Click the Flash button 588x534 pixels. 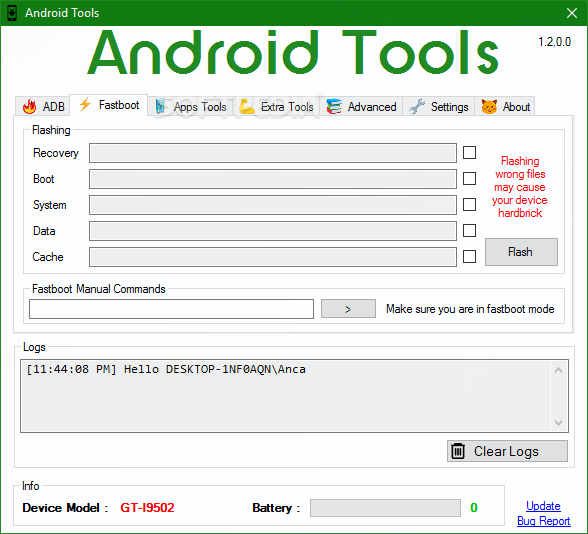pos(521,252)
